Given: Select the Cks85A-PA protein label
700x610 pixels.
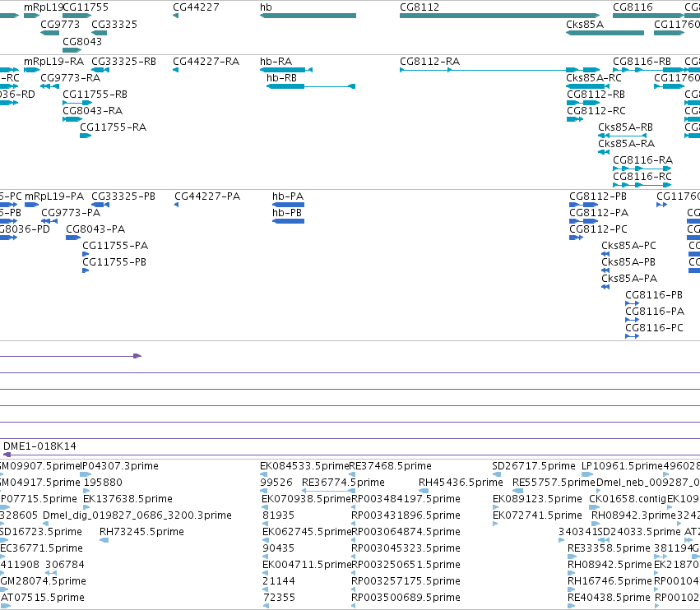Looking at the screenshot, I should pyautogui.click(x=629, y=279).
